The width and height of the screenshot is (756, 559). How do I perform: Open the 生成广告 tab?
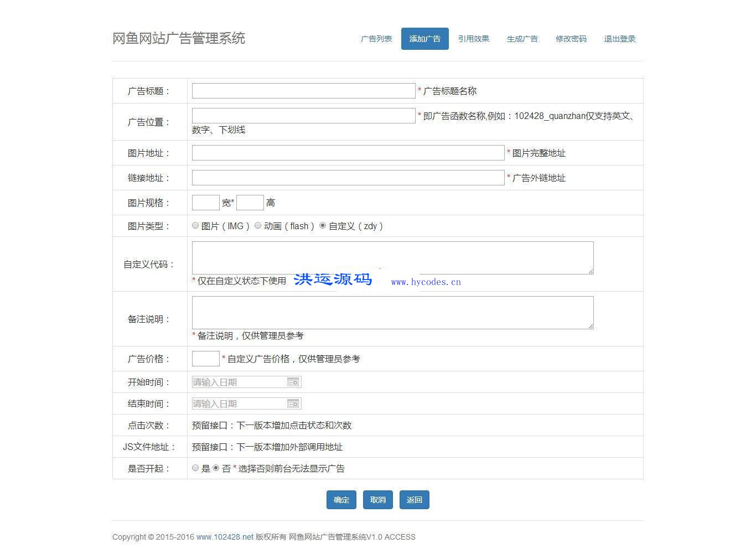point(522,39)
